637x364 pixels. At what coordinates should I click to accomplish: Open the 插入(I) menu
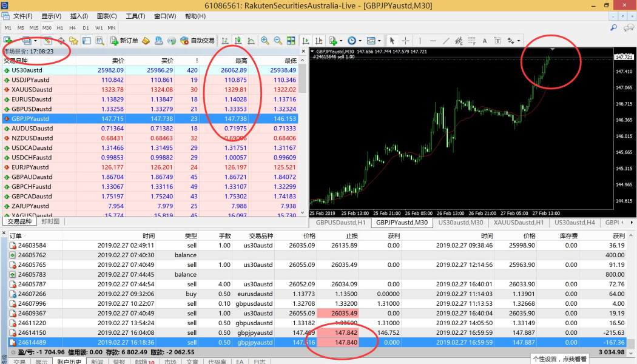click(x=79, y=16)
